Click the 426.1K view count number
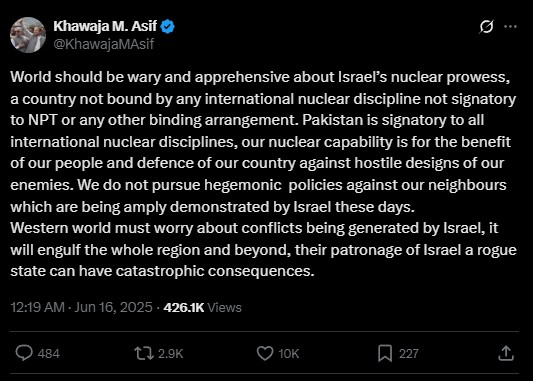533x381 pixels. [184, 308]
